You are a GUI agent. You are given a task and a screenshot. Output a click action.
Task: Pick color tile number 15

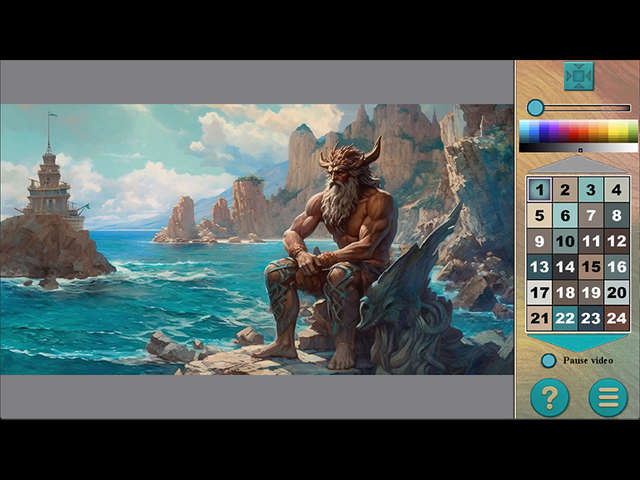(x=591, y=267)
